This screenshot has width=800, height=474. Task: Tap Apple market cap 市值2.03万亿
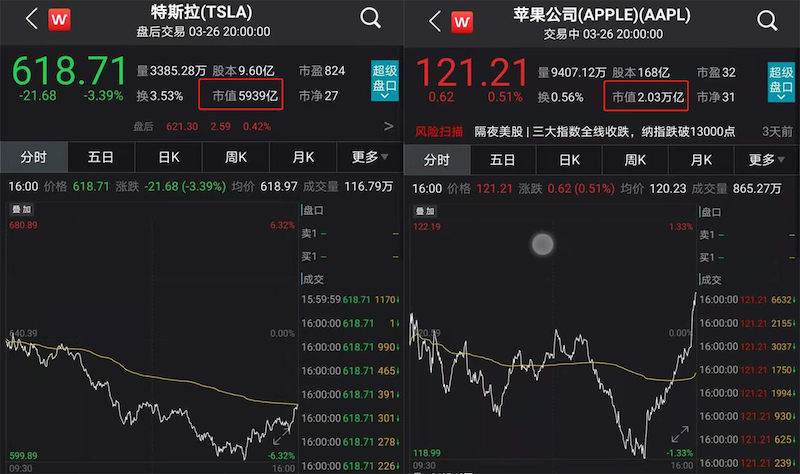pos(647,97)
